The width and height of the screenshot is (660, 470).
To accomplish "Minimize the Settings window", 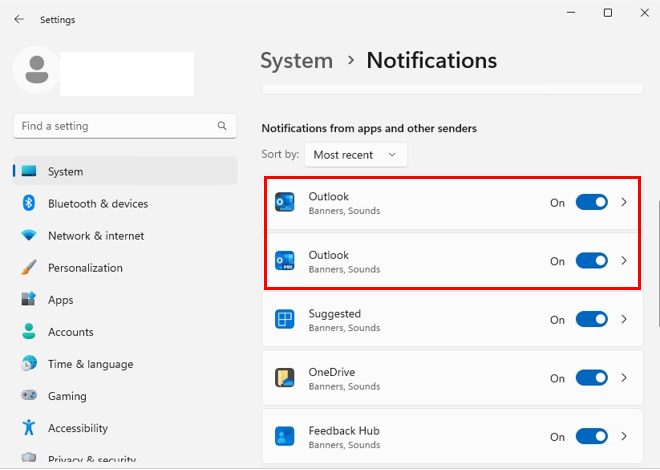I will (571, 13).
